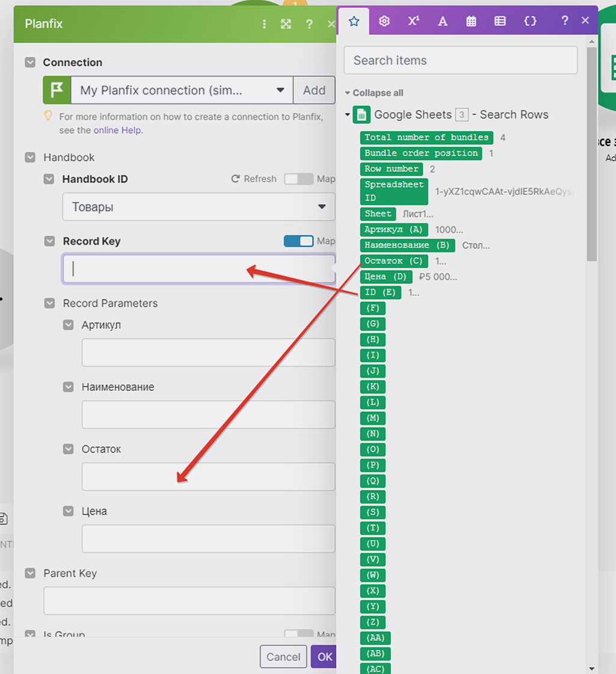The height and width of the screenshot is (674, 616).
Task: Click the scrollbar down arrow in mapping panel
Action: [592, 669]
